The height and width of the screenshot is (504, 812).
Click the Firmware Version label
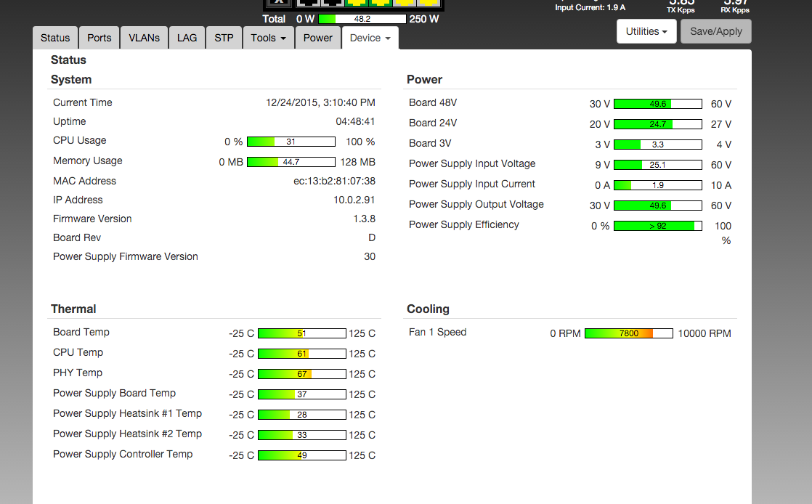point(92,219)
